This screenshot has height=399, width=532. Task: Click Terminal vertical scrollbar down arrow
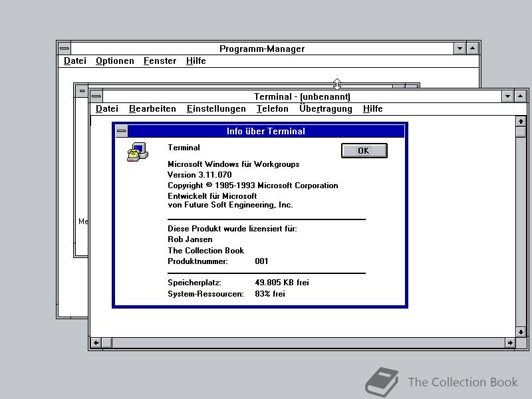[x=521, y=332]
